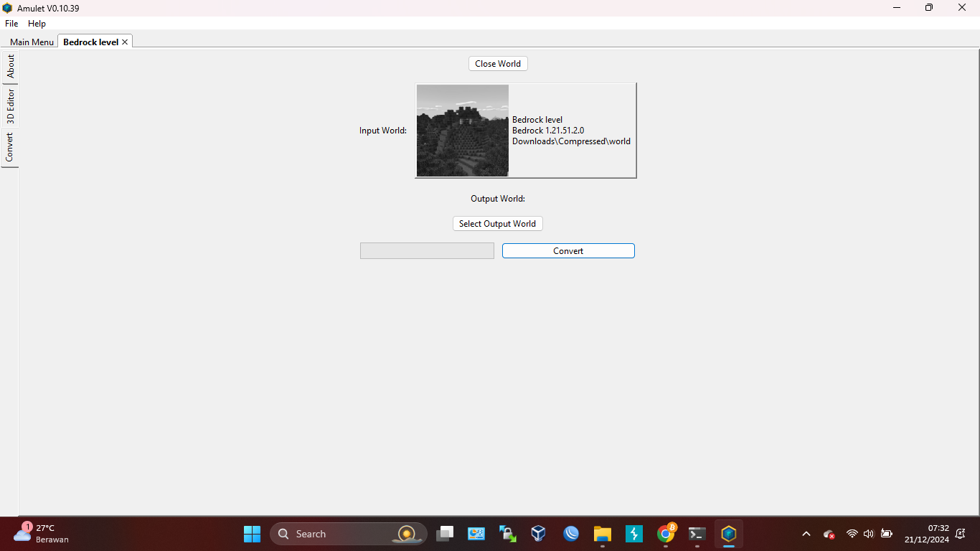Open the weather widget showing 27°C
Viewport: 980px width, 551px height.
pyautogui.click(x=42, y=534)
